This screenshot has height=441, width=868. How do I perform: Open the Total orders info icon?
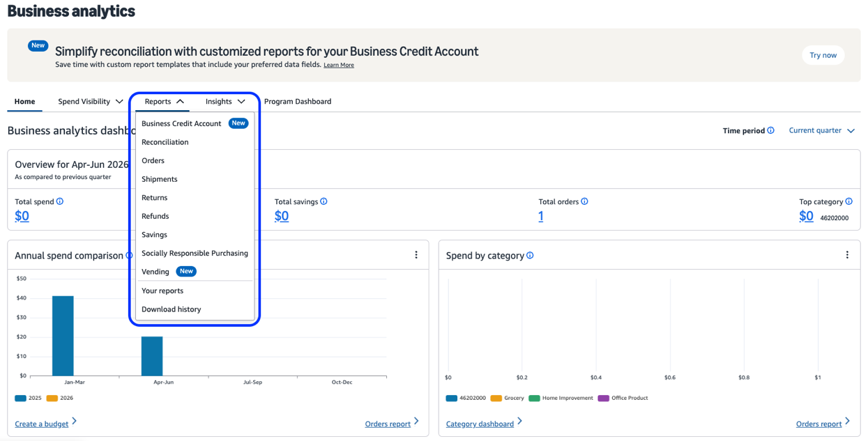[584, 201]
